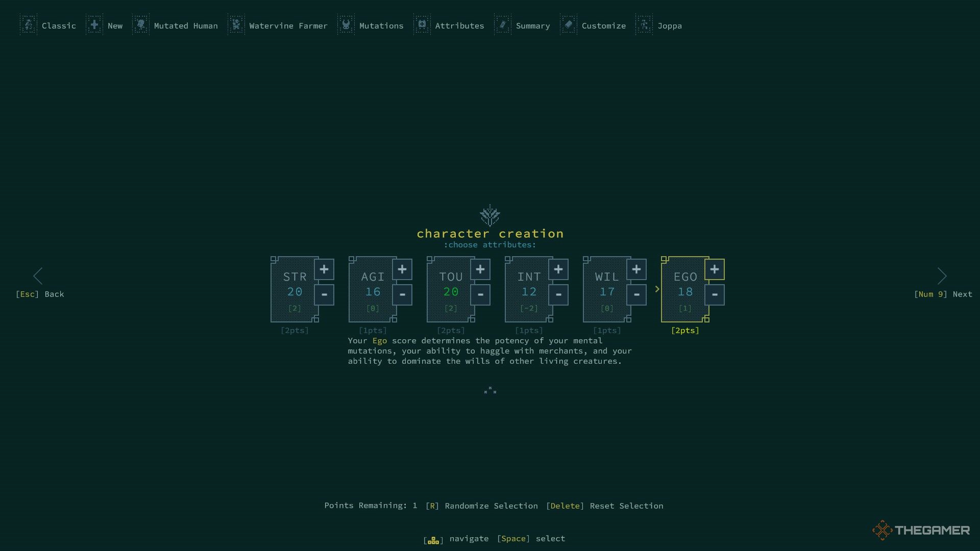Go back using the Back arrow
This screenshot has width=980, height=551.
(38, 275)
